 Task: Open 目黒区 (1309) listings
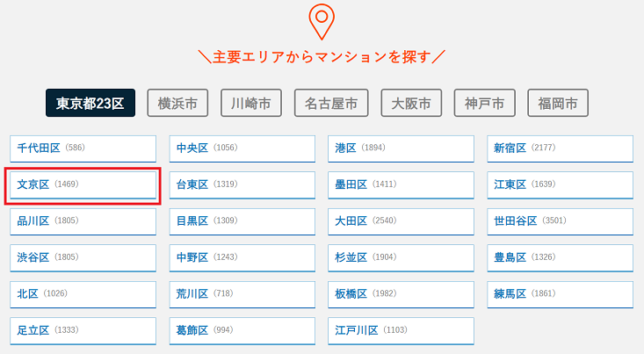[242, 221]
